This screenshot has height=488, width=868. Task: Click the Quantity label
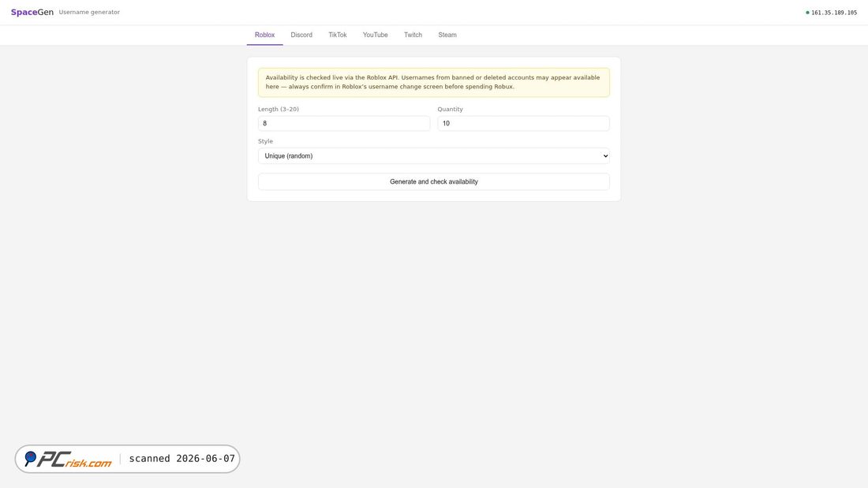click(450, 109)
